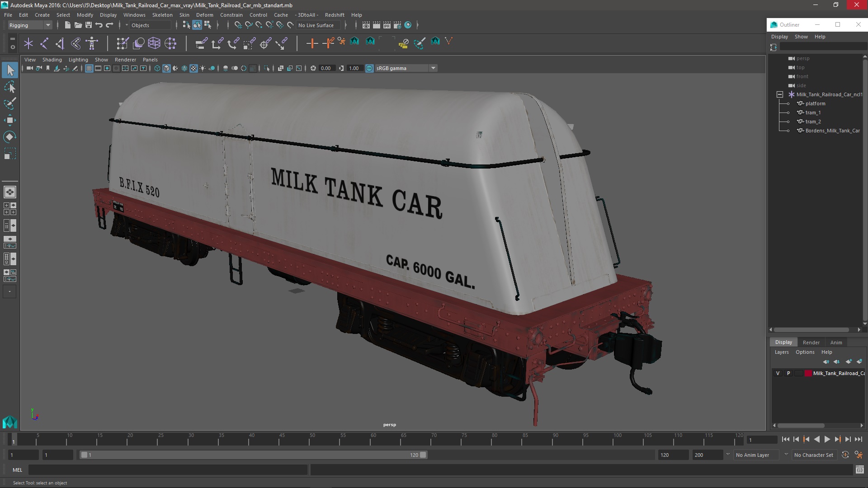Click the range slider end handle at 120
This screenshot has width=868, height=488.
pos(423,455)
